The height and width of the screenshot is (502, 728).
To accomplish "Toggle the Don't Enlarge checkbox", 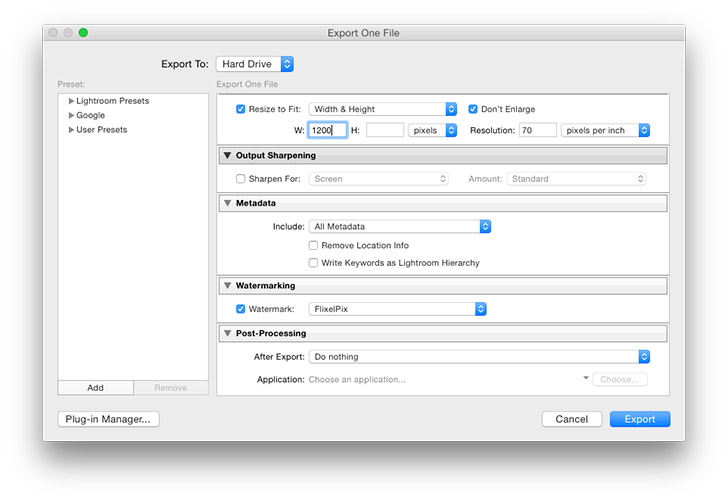I will point(473,109).
